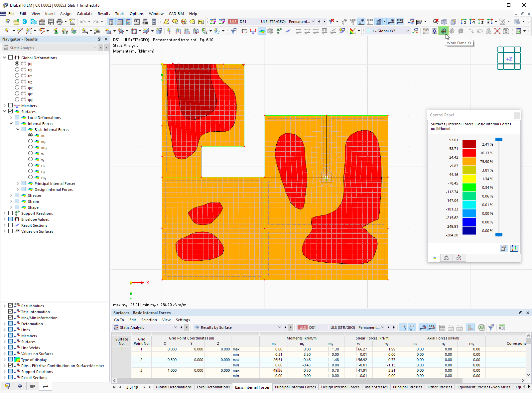Click the Save icon
The height and width of the screenshot is (393, 532).
click(51, 21)
